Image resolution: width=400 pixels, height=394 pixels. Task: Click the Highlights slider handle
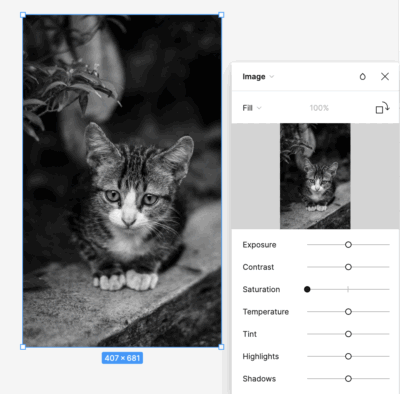pos(348,356)
